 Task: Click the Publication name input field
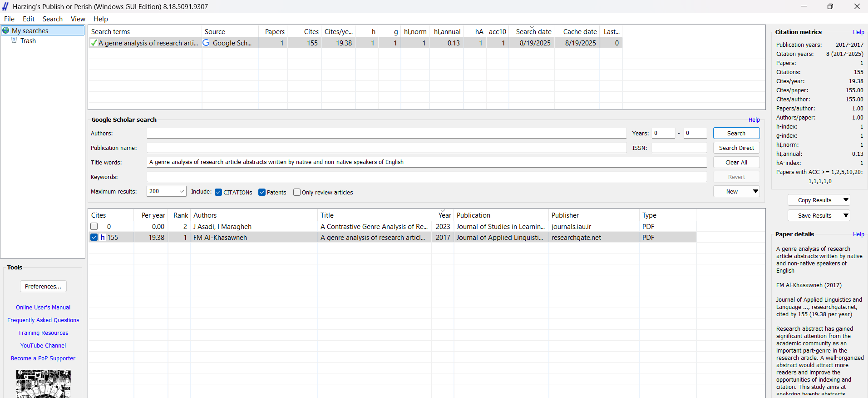click(386, 148)
